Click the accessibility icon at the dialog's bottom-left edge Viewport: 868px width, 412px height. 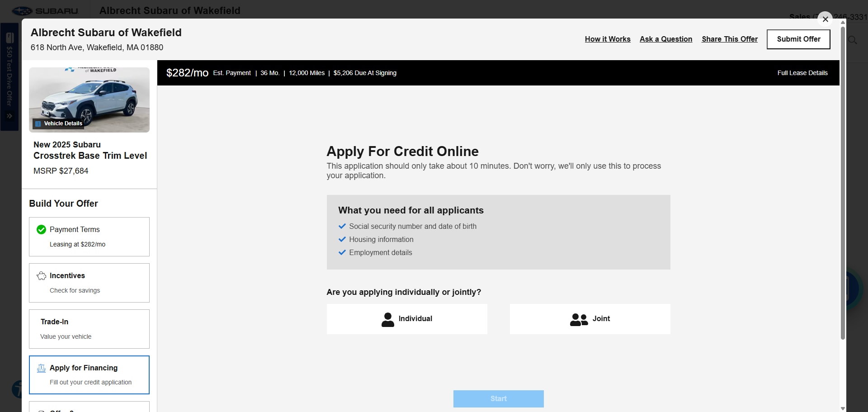coord(17,389)
